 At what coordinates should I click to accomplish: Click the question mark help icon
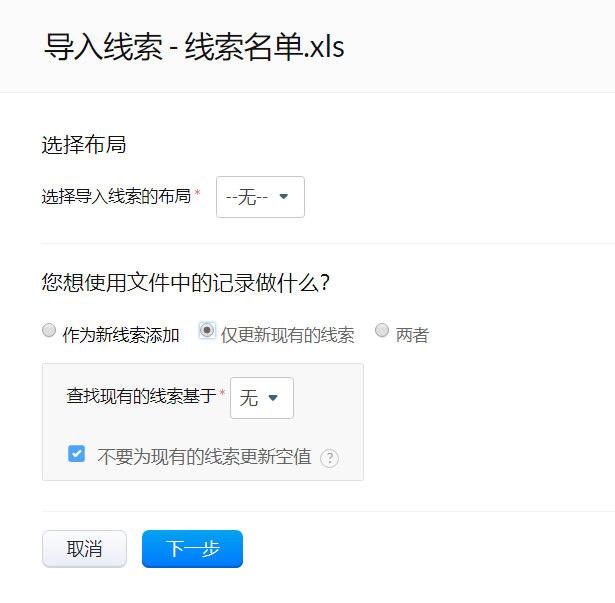pyautogui.click(x=329, y=458)
